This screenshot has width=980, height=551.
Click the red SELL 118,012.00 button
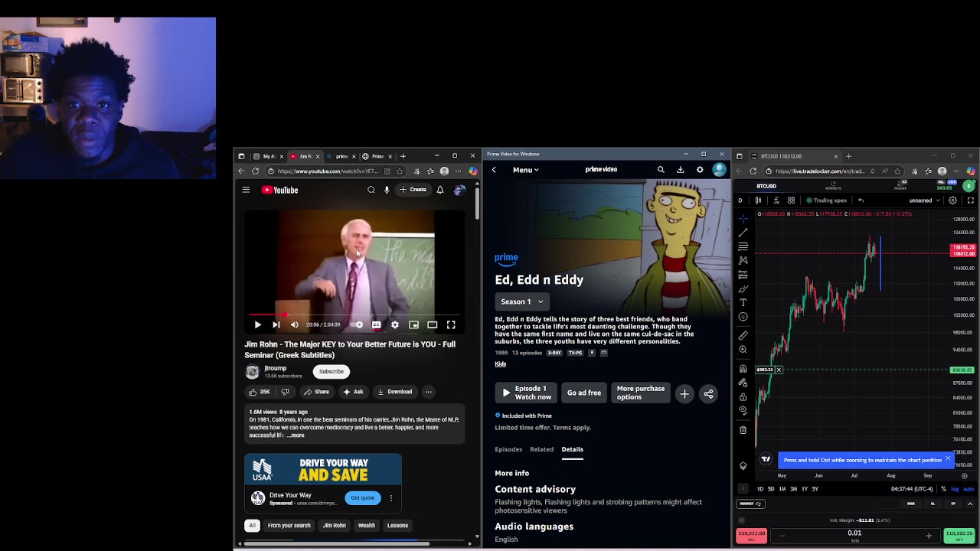point(751,536)
